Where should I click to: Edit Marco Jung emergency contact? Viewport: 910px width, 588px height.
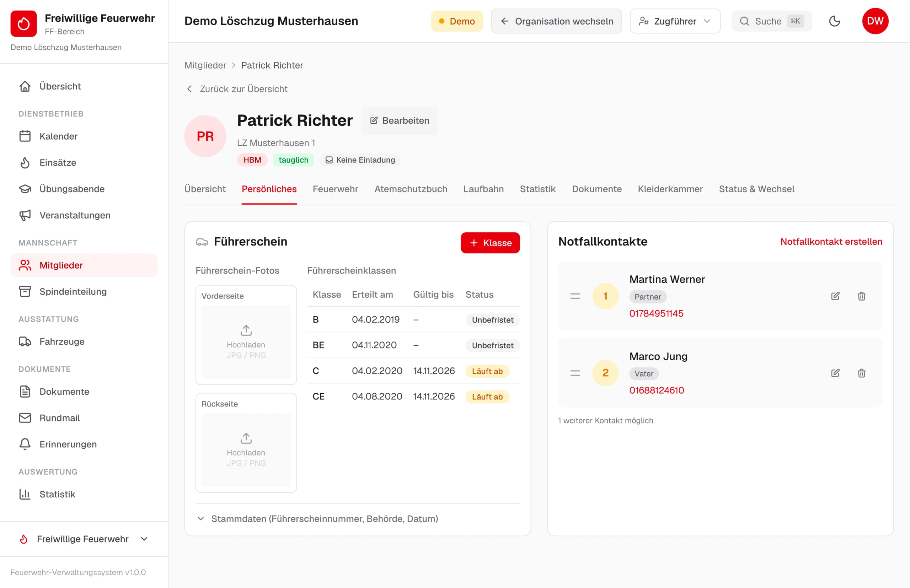[835, 373]
